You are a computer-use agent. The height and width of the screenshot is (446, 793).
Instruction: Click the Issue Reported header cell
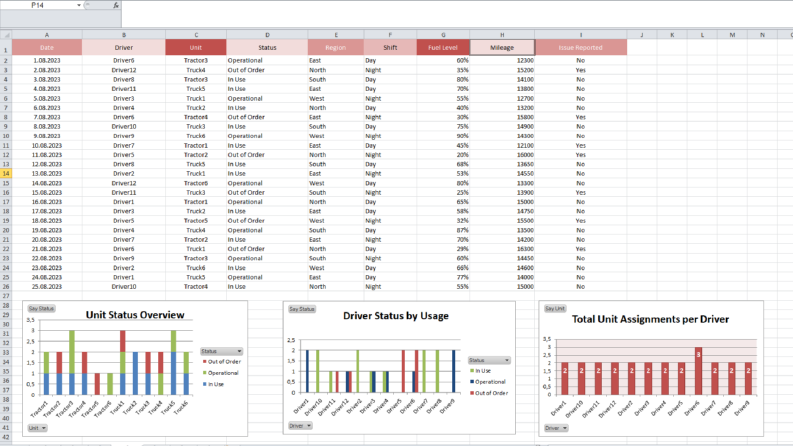581,48
